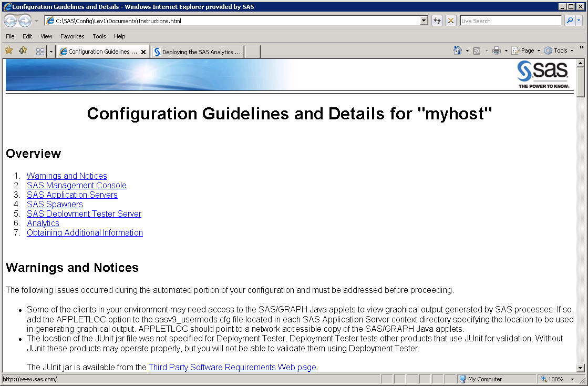This screenshot has height=386, width=588.
Task: Click the Live Search magnifier button
Action: click(569, 21)
